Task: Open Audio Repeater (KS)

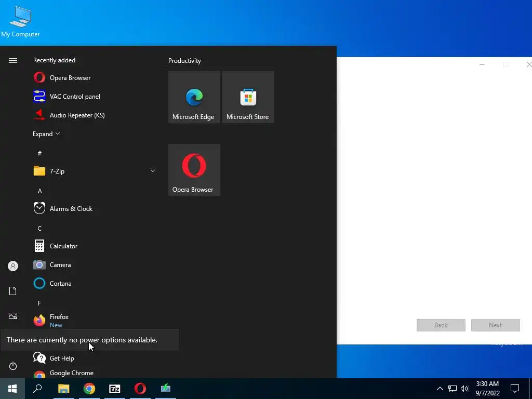Action: click(95, 115)
